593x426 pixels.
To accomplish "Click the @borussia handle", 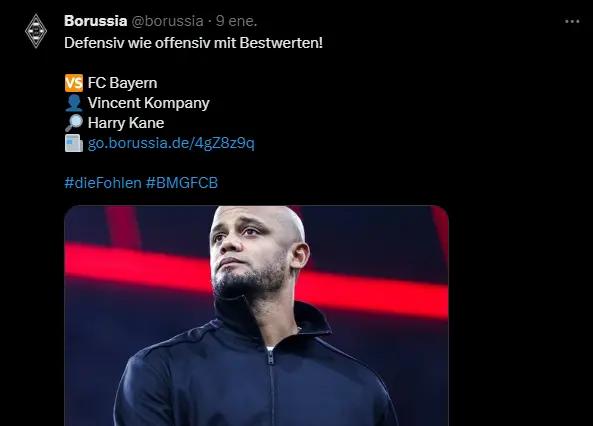I will pos(168,21).
